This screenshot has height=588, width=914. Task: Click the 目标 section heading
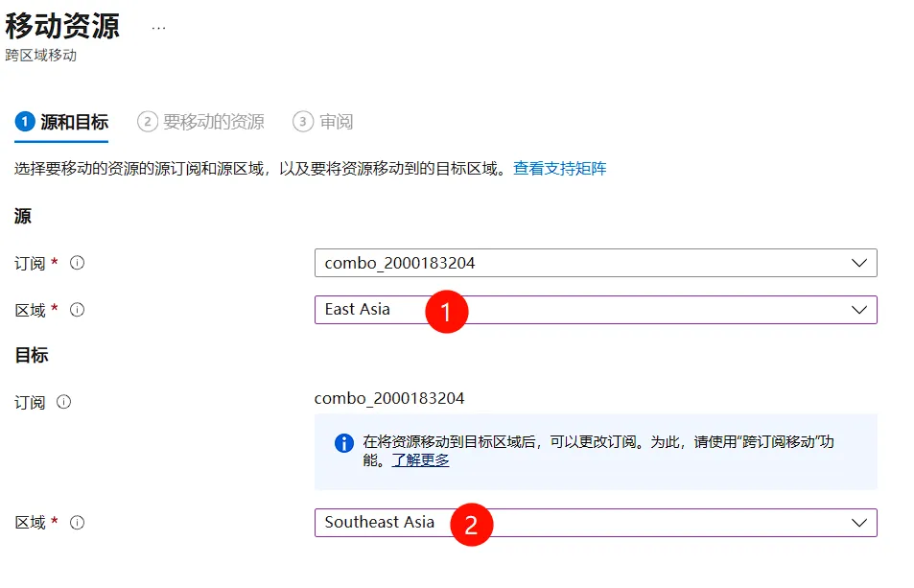[32, 356]
